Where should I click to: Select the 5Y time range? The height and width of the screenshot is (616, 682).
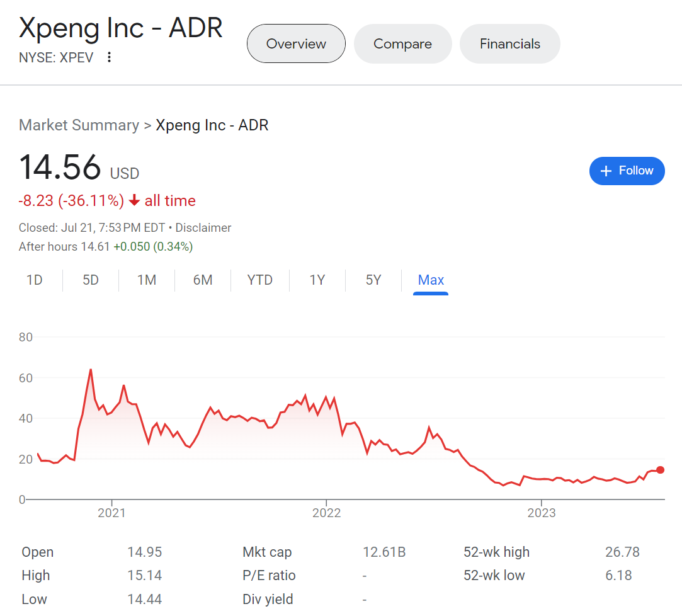click(x=373, y=280)
